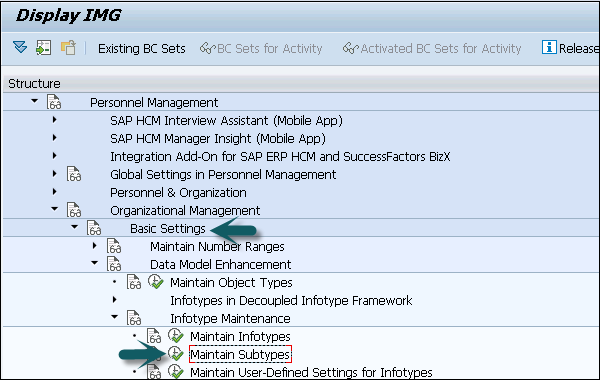The width and height of the screenshot is (600, 380).
Task: Expand Infotypes in Decoupled Infotype Framework
Action: coord(114,300)
